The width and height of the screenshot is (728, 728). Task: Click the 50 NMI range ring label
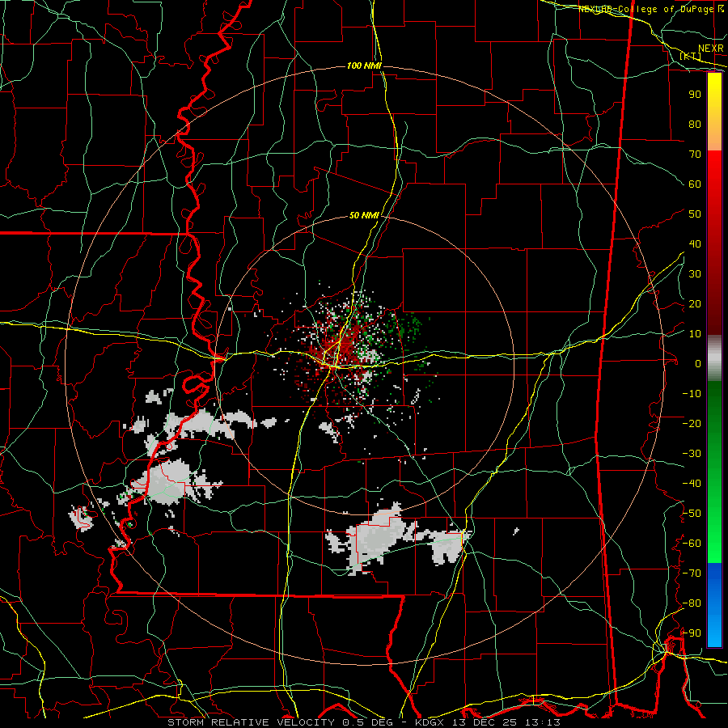coord(365,215)
